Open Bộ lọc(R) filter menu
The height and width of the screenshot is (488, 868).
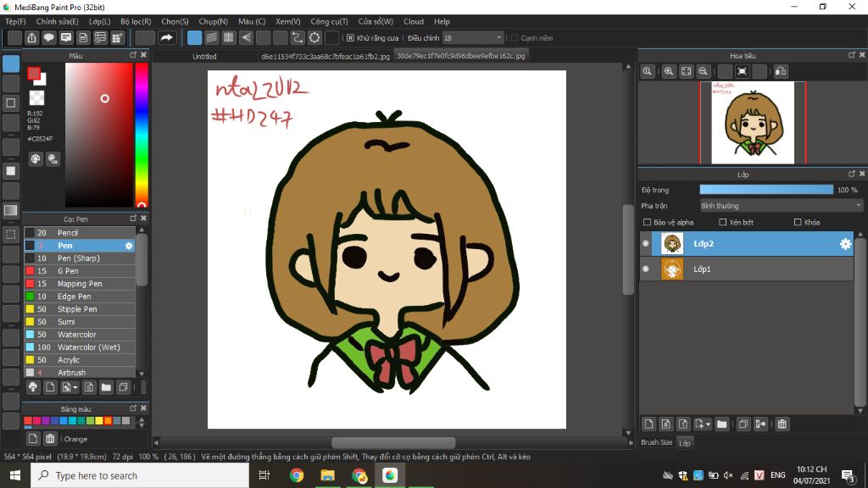tap(136, 21)
